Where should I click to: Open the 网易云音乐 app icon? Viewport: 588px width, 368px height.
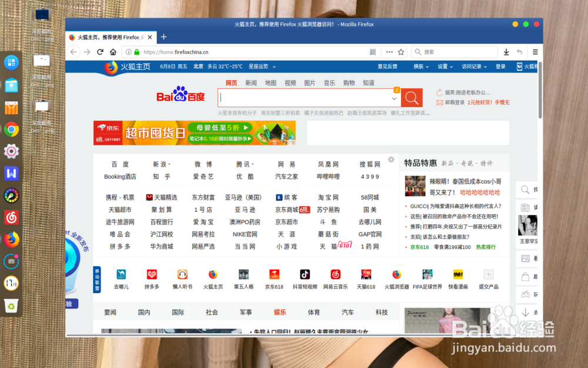click(336, 274)
